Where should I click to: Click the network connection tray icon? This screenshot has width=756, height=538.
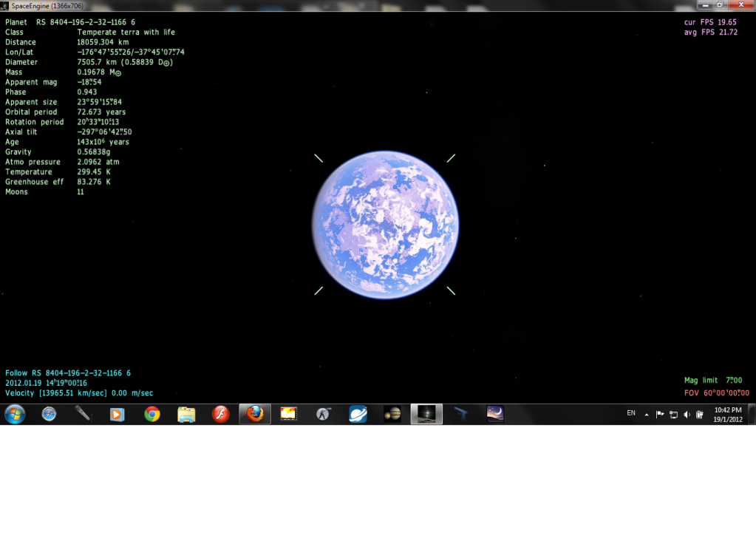[673, 415]
